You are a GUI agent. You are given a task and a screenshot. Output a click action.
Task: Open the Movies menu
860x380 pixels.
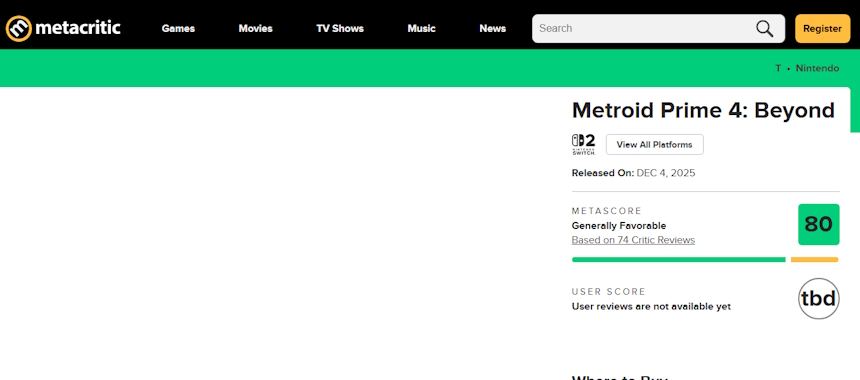click(x=256, y=29)
